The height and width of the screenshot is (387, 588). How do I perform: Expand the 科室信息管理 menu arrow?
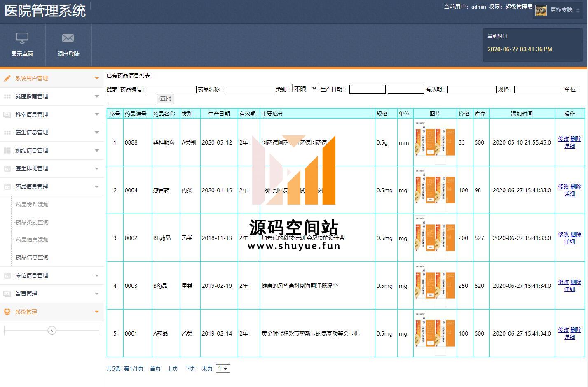click(x=97, y=114)
